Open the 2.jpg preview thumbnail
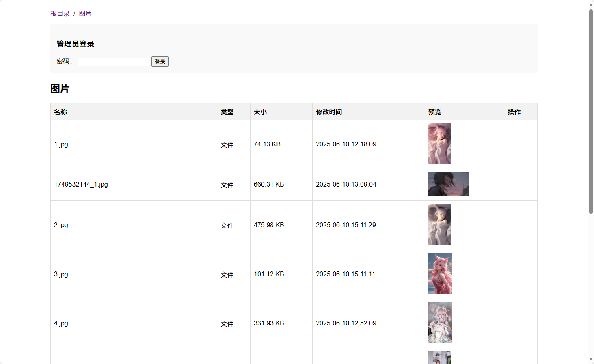The height and width of the screenshot is (364, 594). (440, 224)
